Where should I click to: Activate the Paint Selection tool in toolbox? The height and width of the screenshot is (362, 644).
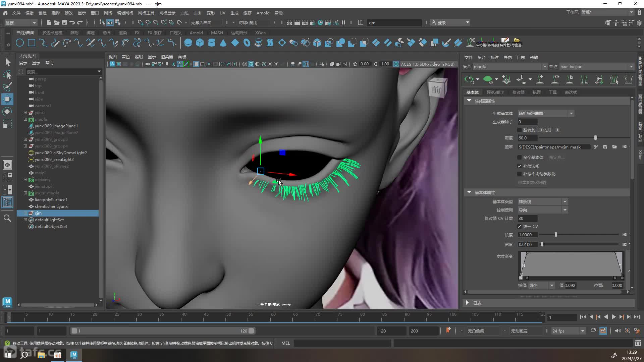[x=7, y=86]
